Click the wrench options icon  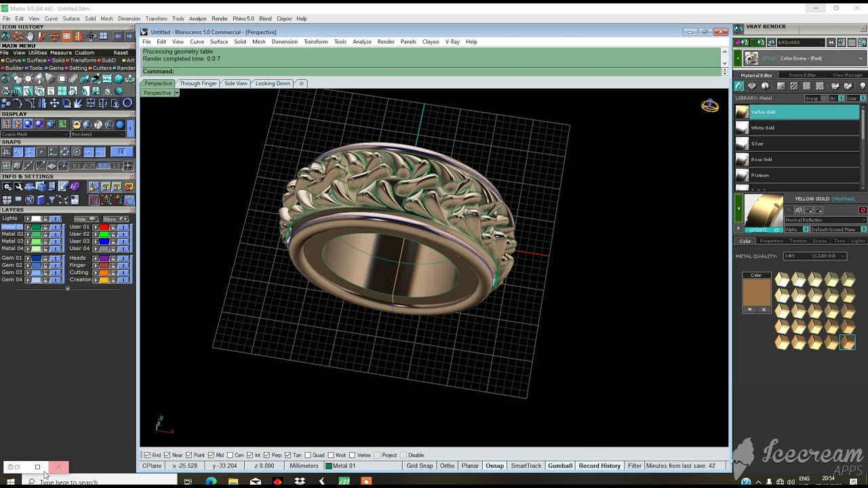coord(18,186)
